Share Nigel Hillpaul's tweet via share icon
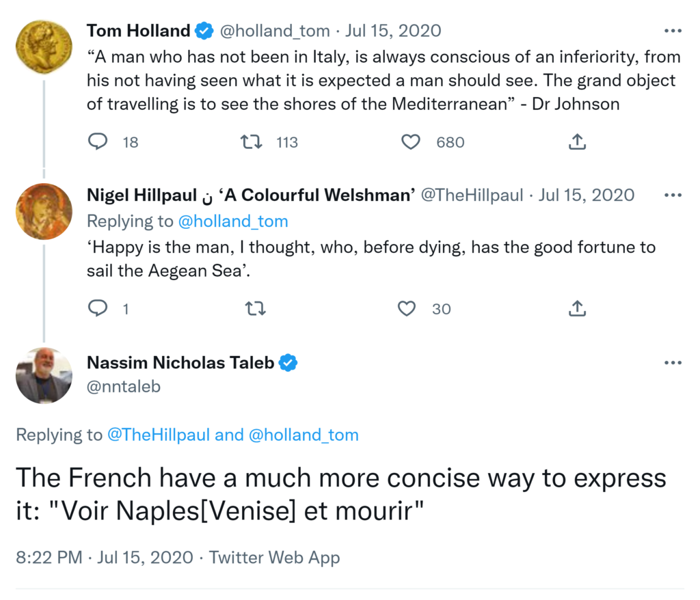 point(577,309)
